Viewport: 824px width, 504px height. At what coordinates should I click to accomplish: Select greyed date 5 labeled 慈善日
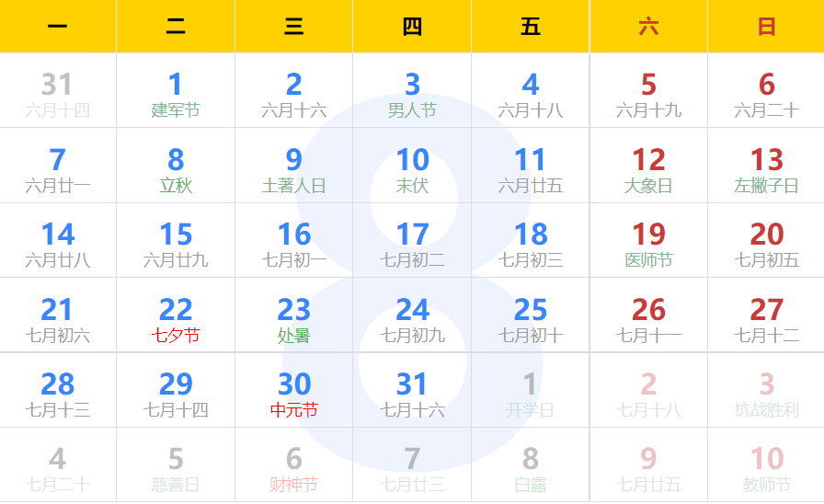pyautogui.click(x=176, y=465)
